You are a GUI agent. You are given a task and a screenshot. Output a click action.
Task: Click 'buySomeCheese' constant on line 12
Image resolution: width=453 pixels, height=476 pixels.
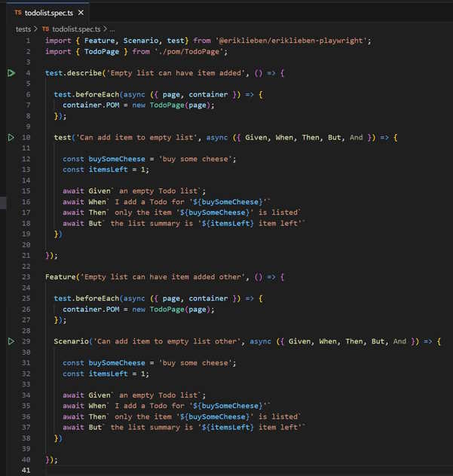(x=117, y=159)
